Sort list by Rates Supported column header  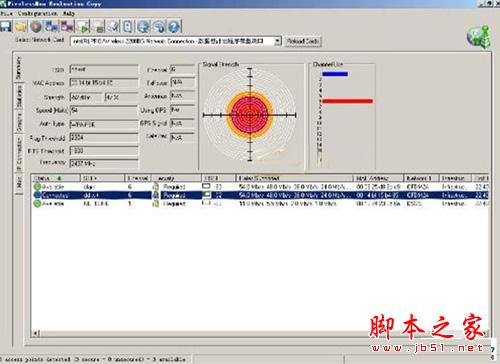click(x=294, y=178)
